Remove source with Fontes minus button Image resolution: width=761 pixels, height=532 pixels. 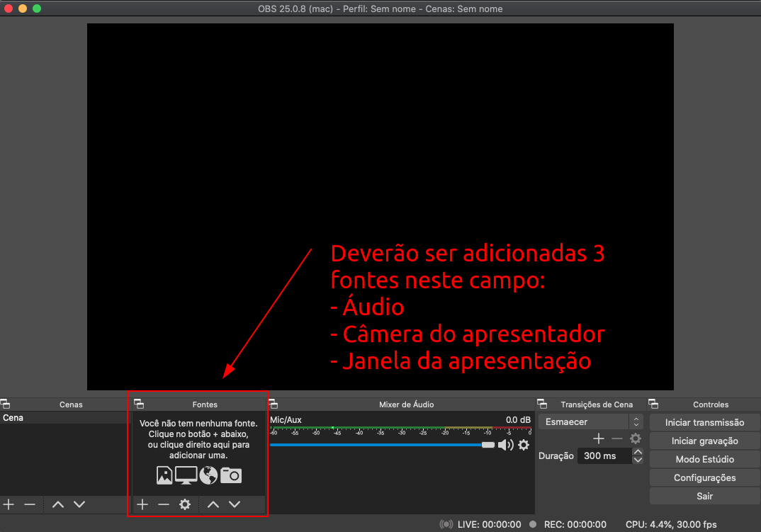(x=164, y=504)
